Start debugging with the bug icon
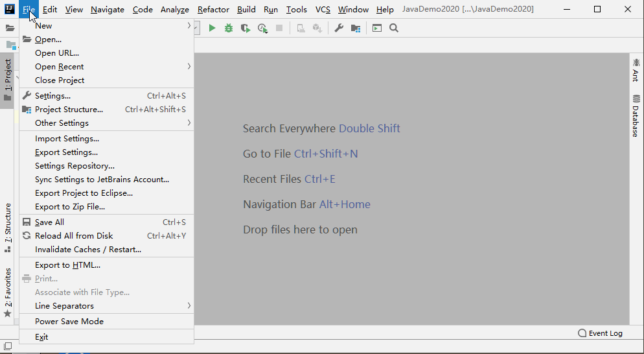 [x=229, y=28]
